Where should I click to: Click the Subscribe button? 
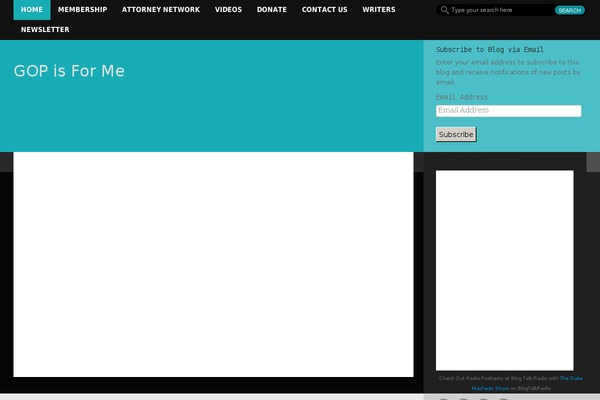(456, 134)
